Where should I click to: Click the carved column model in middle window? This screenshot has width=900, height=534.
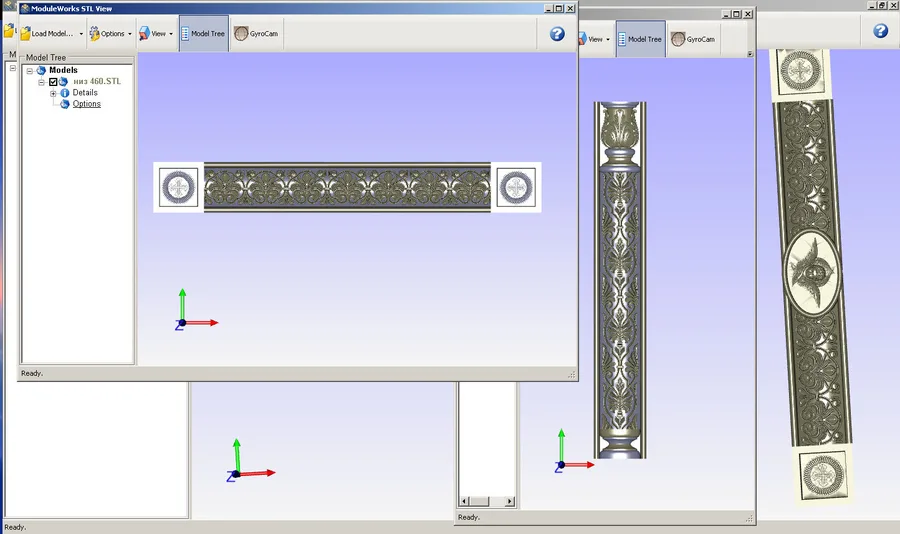[x=620, y=280]
